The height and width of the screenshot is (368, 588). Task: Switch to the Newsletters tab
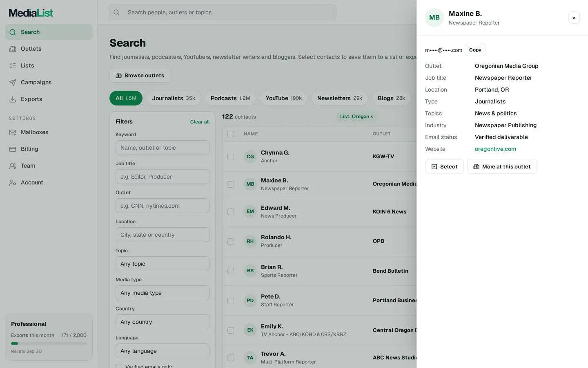(340, 98)
